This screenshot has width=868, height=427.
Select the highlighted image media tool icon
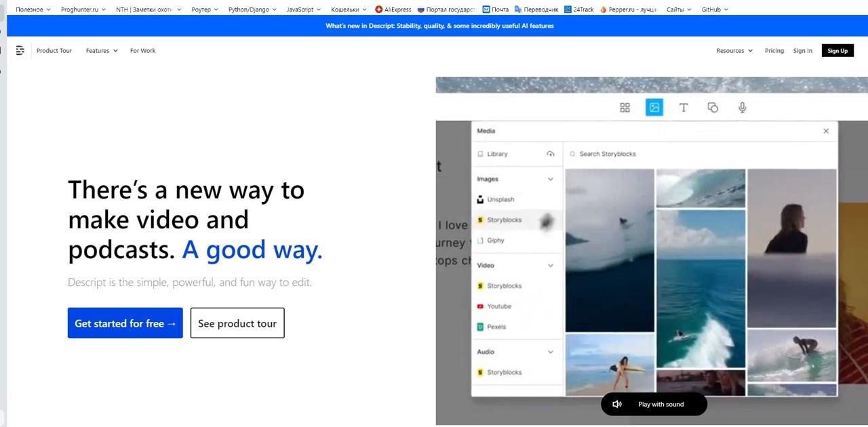[654, 108]
